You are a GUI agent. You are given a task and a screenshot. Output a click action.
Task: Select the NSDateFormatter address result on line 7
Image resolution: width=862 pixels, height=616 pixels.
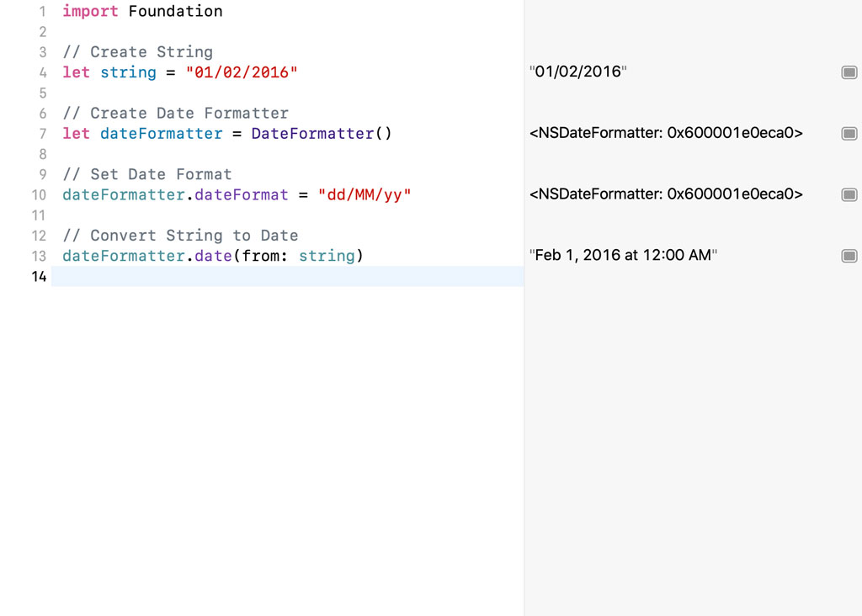665,133
